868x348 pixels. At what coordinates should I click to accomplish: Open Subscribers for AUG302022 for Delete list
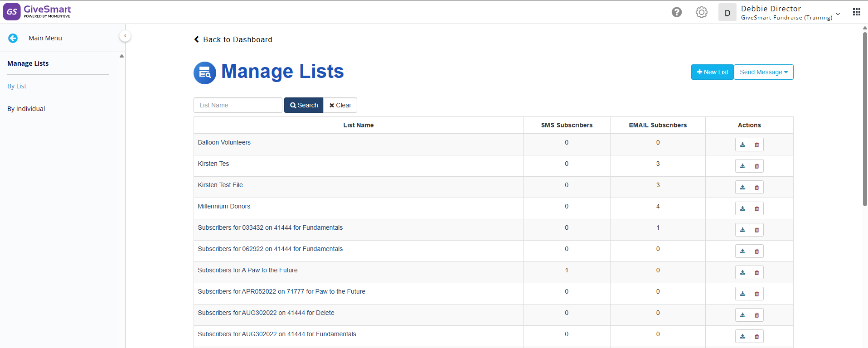266,313
